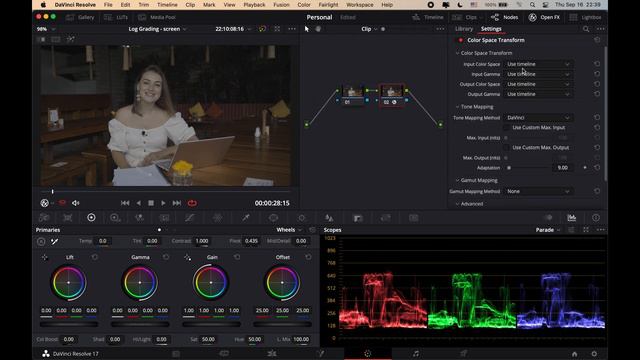
Task: Reset the Offset wheel
Action: [308, 257]
